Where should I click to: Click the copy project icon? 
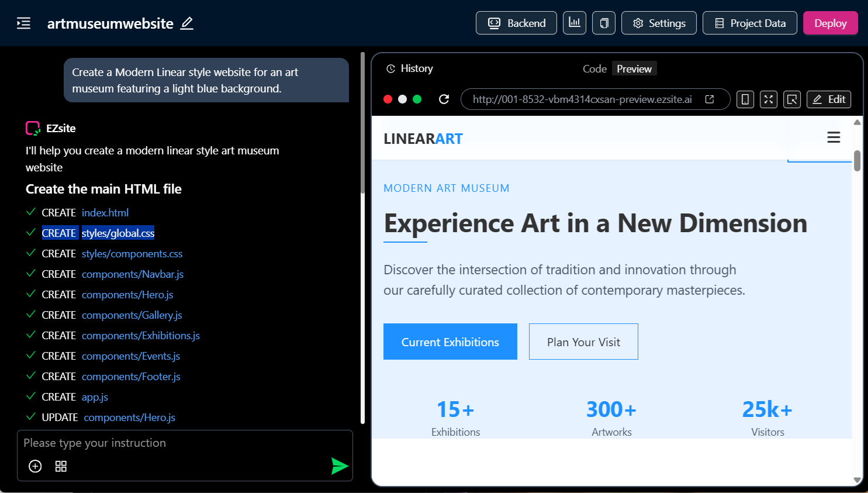pyautogui.click(x=604, y=23)
